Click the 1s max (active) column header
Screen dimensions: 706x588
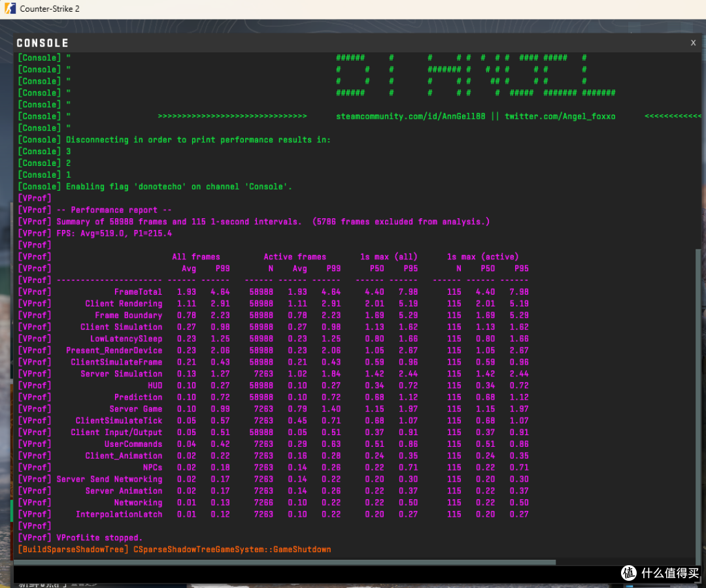click(x=482, y=257)
